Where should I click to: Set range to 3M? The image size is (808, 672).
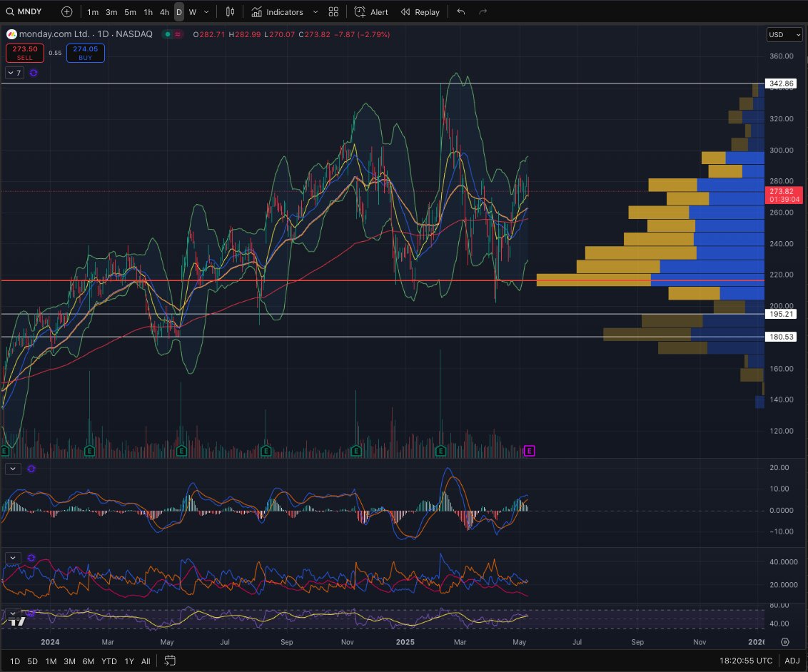(x=69, y=661)
